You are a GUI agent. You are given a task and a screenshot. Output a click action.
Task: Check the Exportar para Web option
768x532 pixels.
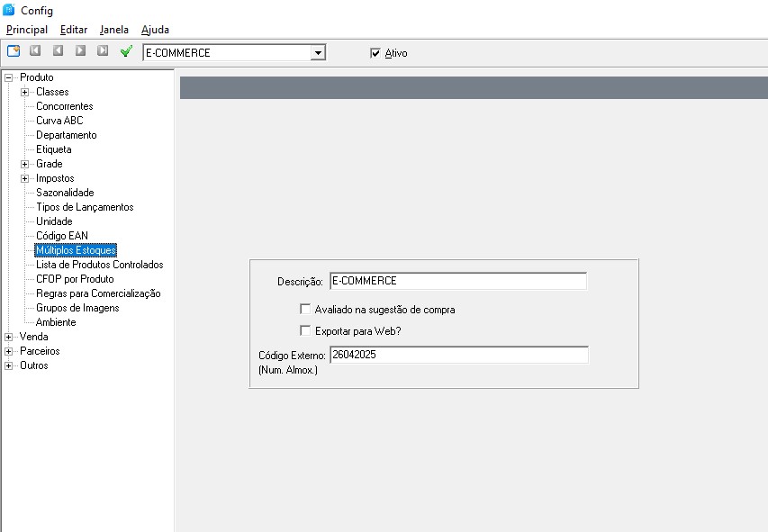[305, 330]
